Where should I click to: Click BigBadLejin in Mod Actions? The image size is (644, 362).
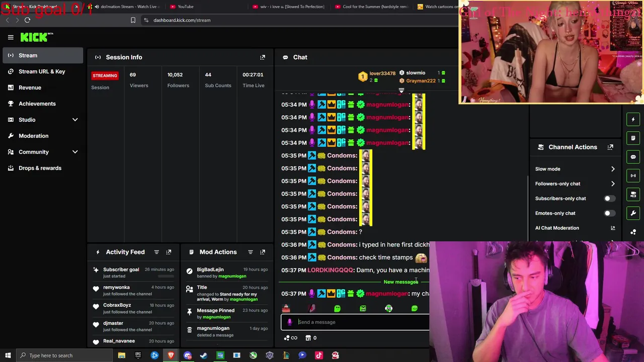(210, 269)
